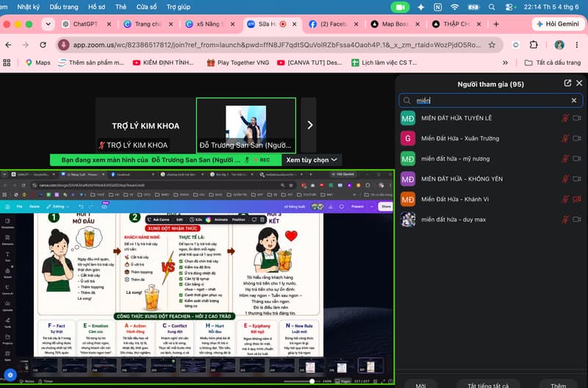Open Tất cả dấu trang bookmarks folder
The width and height of the screenshot is (588, 388).
553,62
